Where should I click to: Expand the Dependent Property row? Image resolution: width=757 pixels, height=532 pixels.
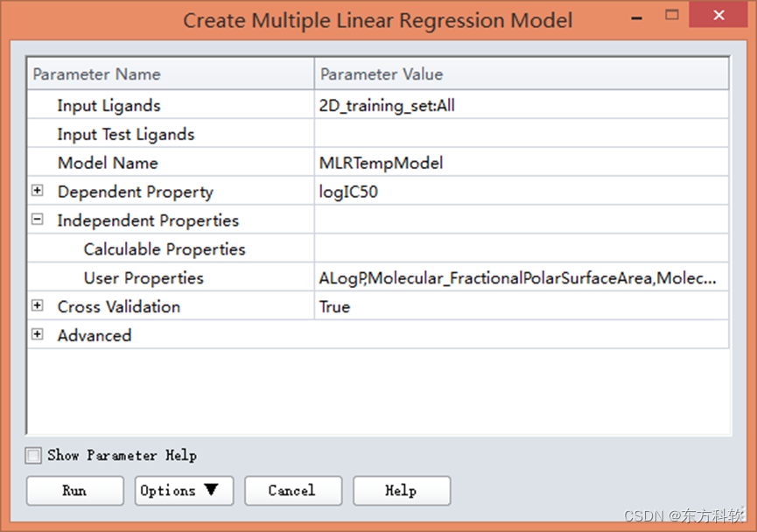click(37, 191)
